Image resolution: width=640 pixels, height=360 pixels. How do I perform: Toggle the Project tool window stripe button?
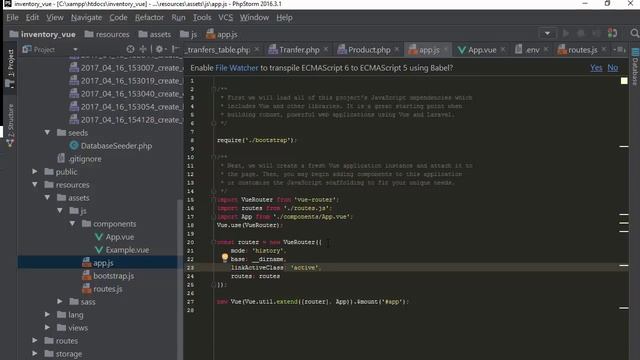pyautogui.click(x=10, y=68)
